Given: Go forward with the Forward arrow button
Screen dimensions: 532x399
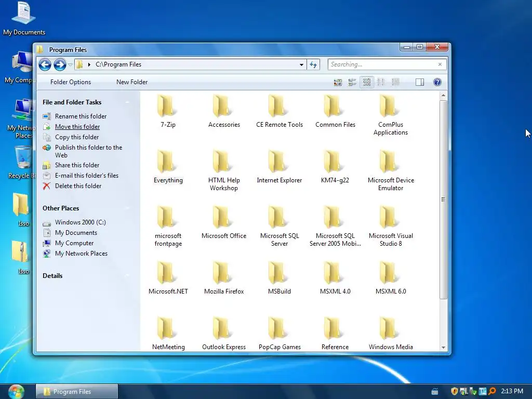Looking at the screenshot, I should point(60,64).
